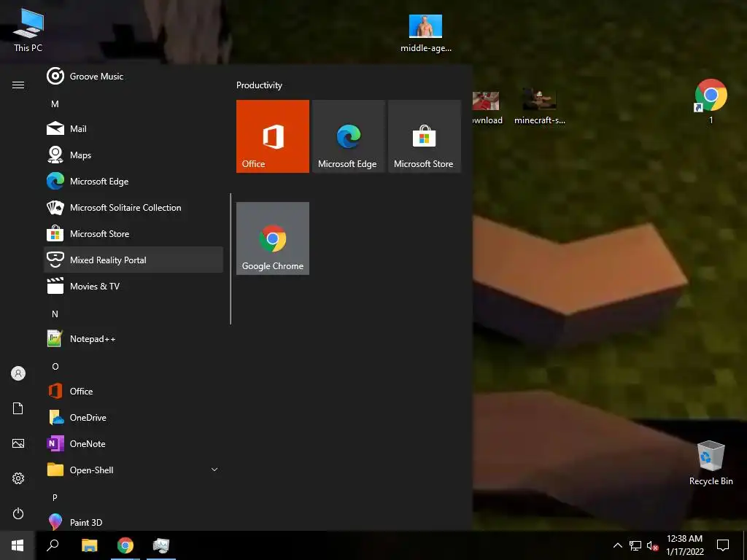Open Microsoft Edge in the app list
The height and width of the screenshot is (560, 747).
[x=133, y=181]
